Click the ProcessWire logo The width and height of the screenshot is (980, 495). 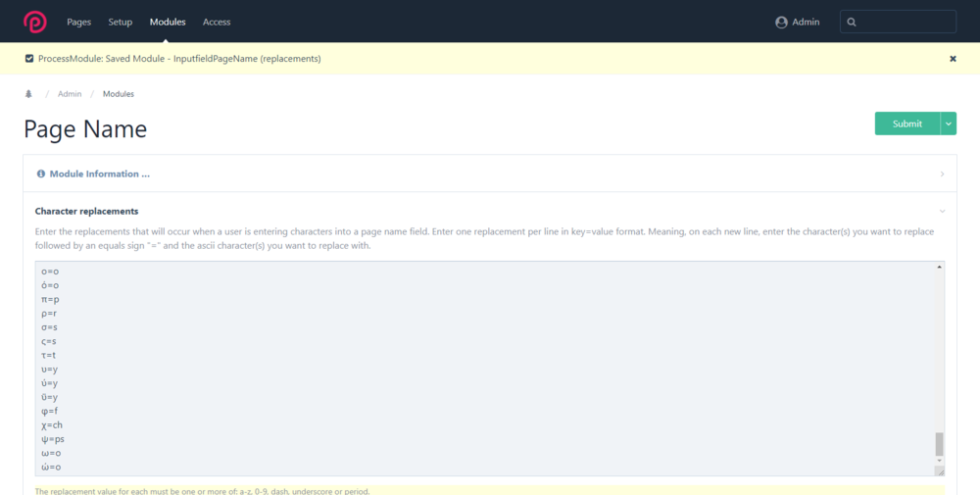(35, 22)
